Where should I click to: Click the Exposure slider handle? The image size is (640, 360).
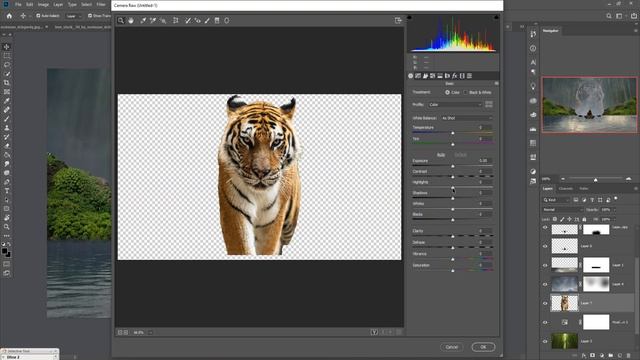pyautogui.click(x=453, y=166)
